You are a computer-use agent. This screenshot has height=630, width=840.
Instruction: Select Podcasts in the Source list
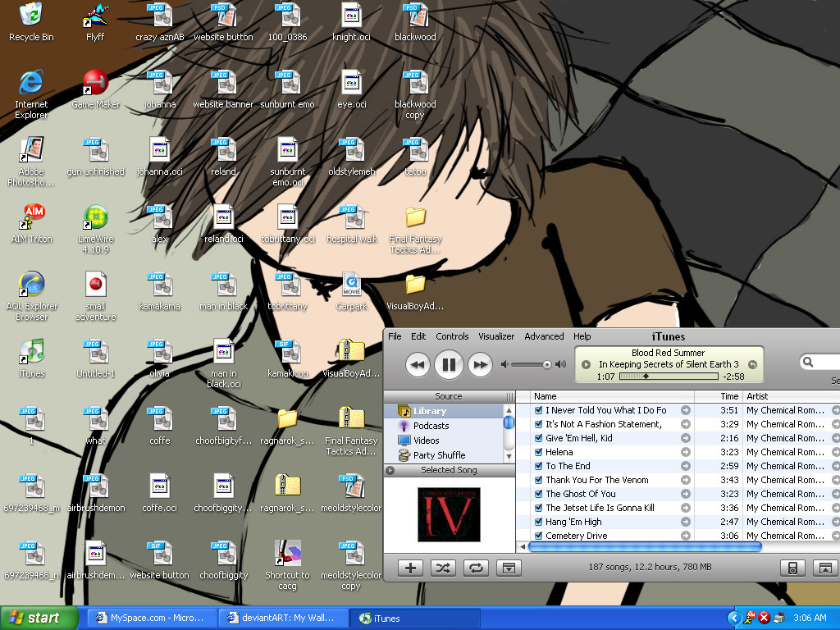(x=431, y=426)
